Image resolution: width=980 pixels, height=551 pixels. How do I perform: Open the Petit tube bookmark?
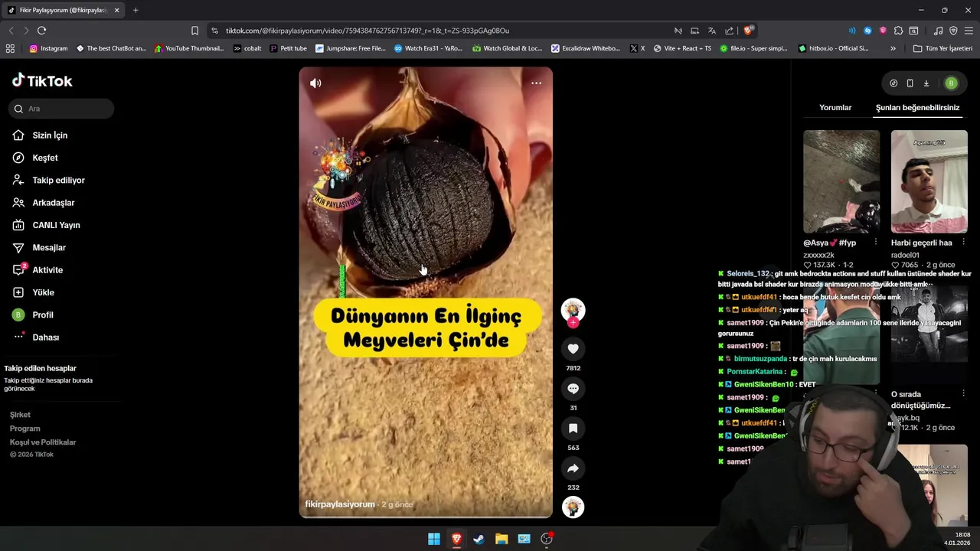coord(288,48)
